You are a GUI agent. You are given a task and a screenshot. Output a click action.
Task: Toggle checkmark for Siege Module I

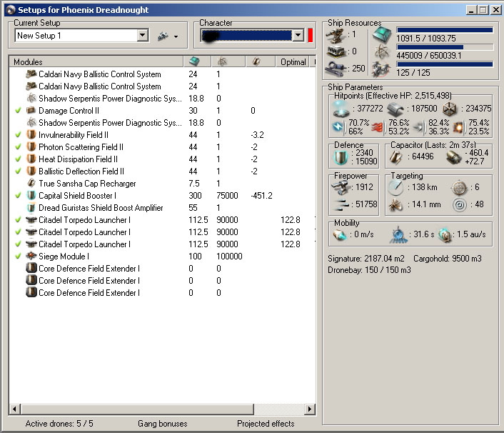(x=19, y=257)
